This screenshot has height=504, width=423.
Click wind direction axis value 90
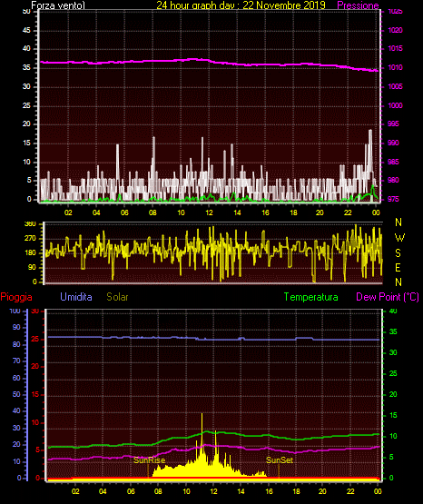[x=32, y=267]
